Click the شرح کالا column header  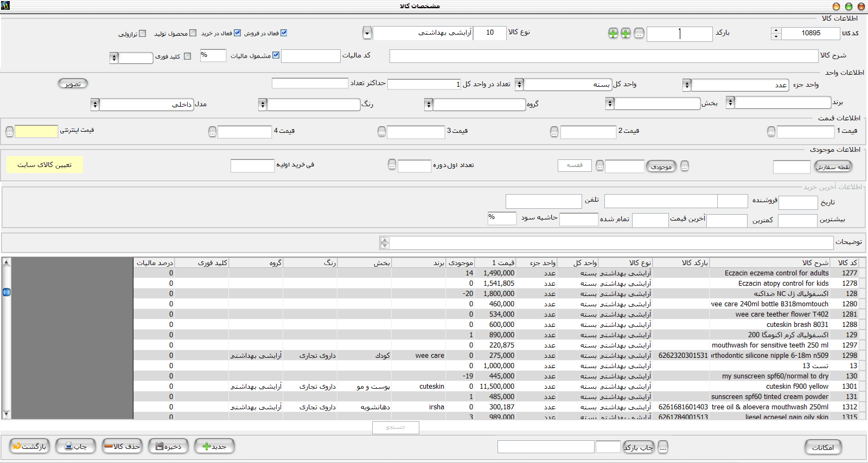coord(769,263)
